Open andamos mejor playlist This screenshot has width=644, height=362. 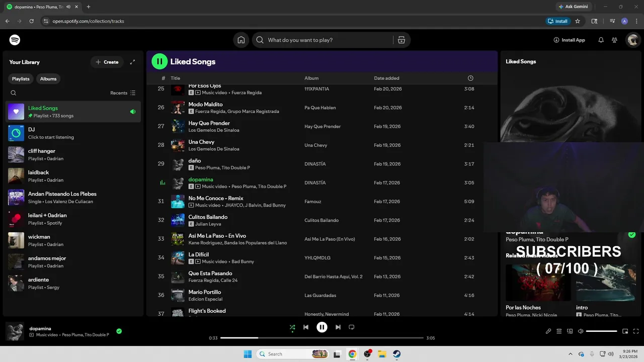coord(73,262)
